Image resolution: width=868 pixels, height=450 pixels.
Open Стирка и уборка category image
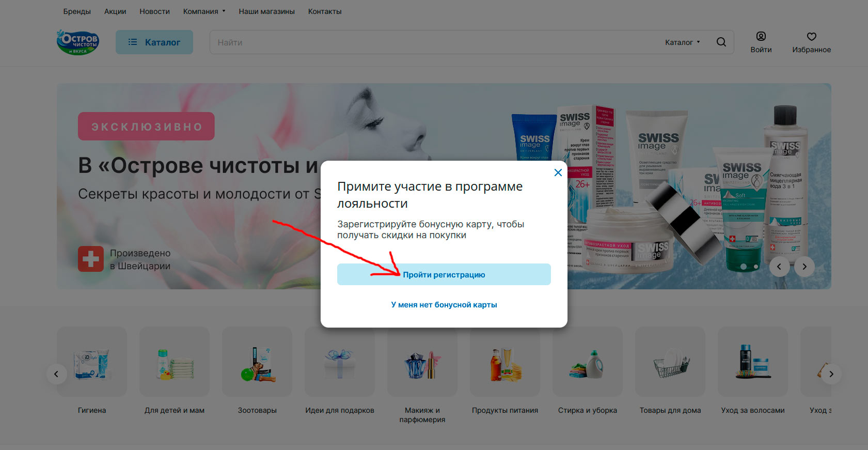point(588,362)
